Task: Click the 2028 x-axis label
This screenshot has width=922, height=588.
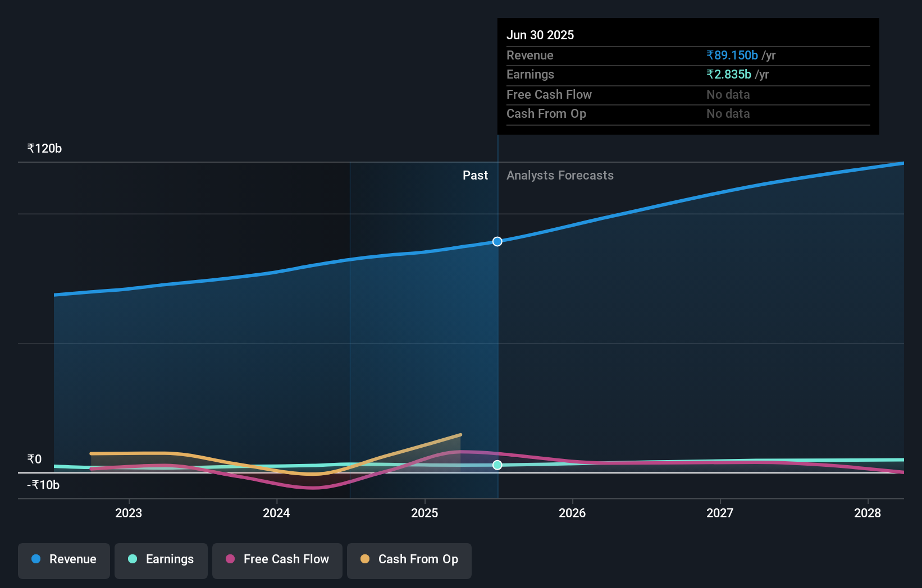Action: tap(868, 513)
